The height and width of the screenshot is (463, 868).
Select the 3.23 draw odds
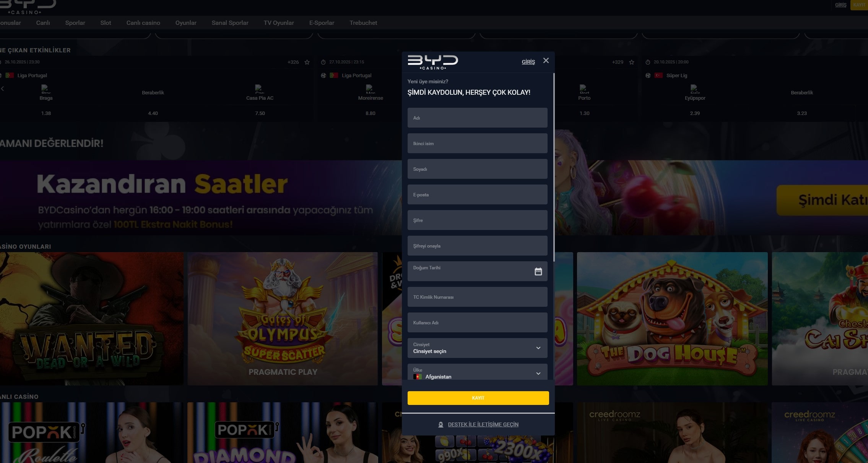coord(802,113)
